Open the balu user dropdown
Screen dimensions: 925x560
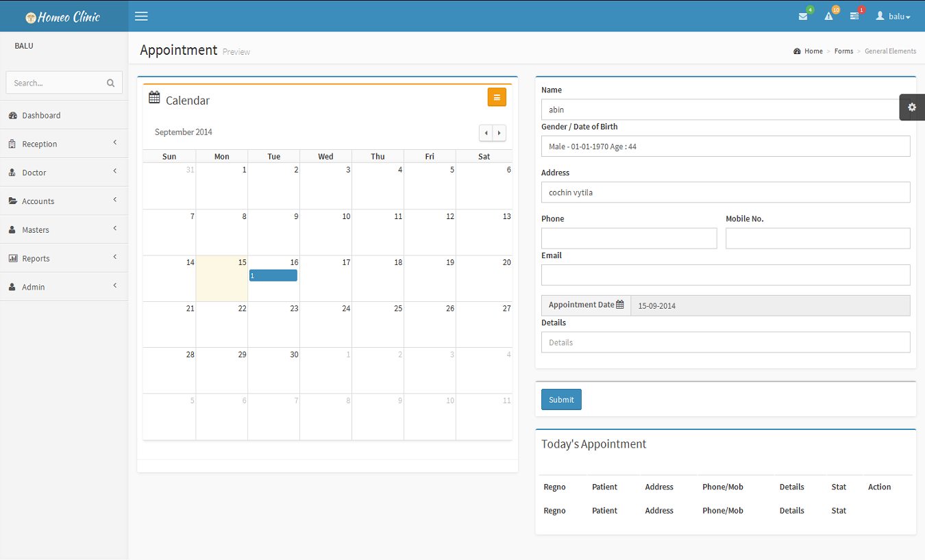tap(893, 16)
